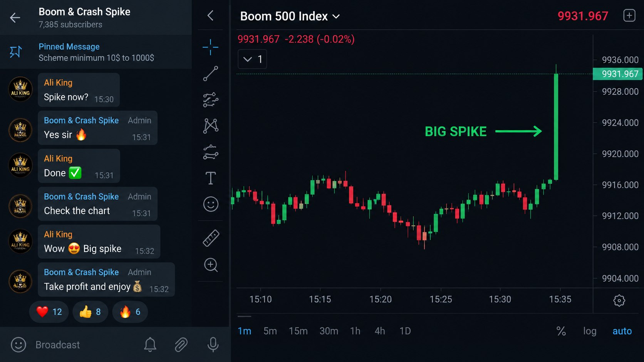
Task: Open the emoji picker in message bar
Action: (18, 345)
